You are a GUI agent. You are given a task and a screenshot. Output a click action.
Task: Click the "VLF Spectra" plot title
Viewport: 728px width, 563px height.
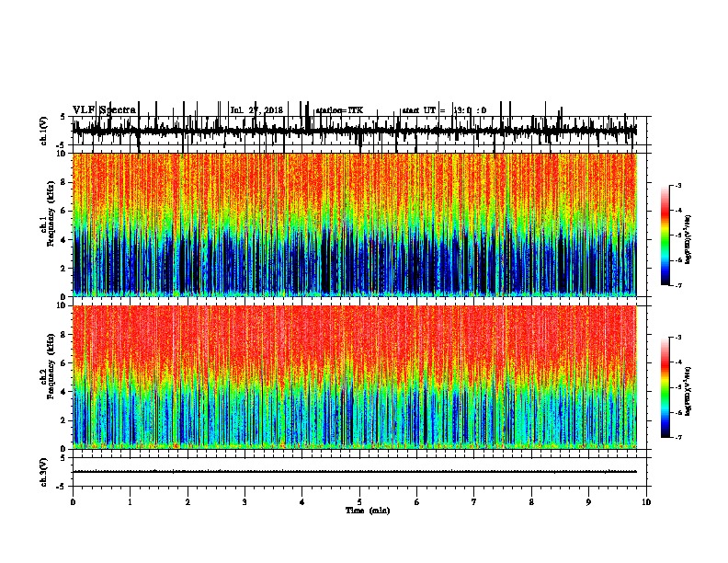pyautogui.click(x=104, y=109)
